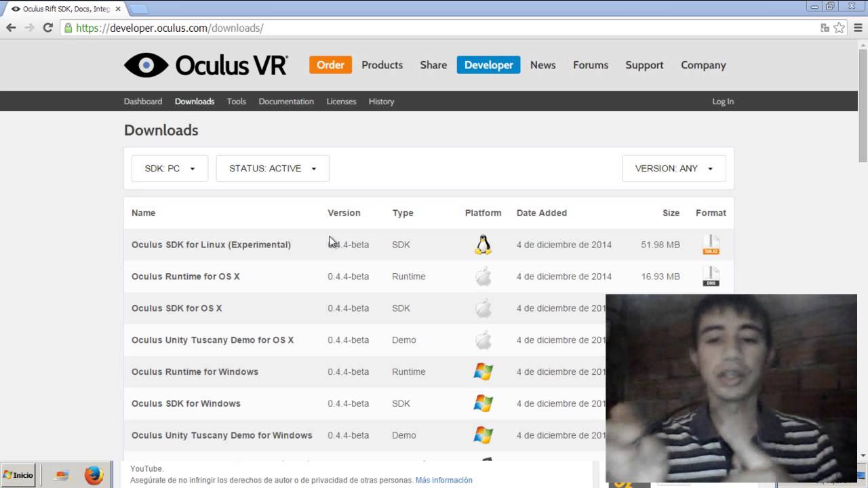Expand the STATUS: ACTIVE filter

(273, 168)
